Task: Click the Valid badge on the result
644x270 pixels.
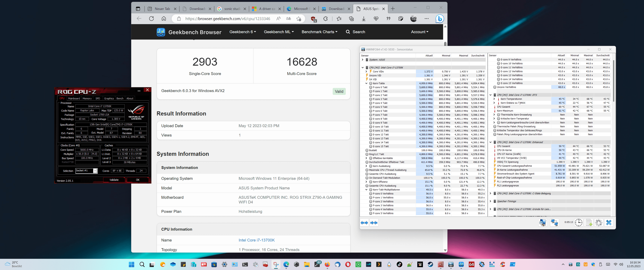Action: (339, 91)
